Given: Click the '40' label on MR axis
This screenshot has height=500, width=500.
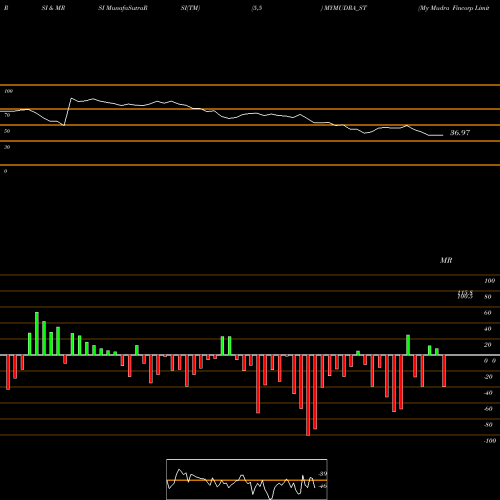Looking at the screenshot, I should tap(488, 329).
